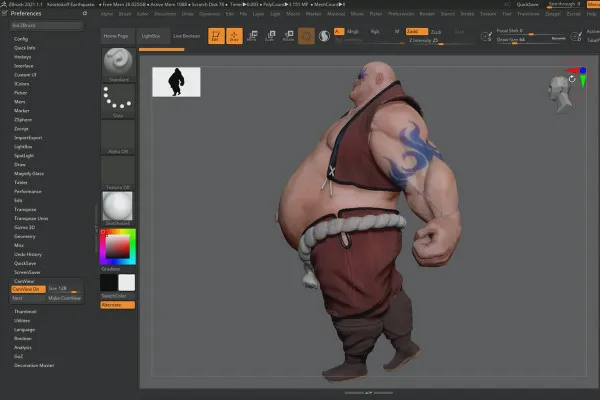Open the Standard brush thumbnail
This screenshot has height=400, width=600.
pos(118,65)
